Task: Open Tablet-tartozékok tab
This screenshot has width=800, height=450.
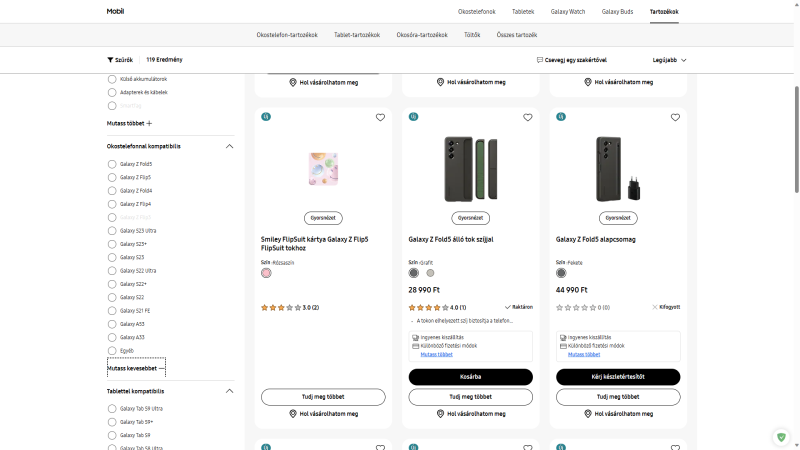Action: pyautogui.click(x=357, y=35)
